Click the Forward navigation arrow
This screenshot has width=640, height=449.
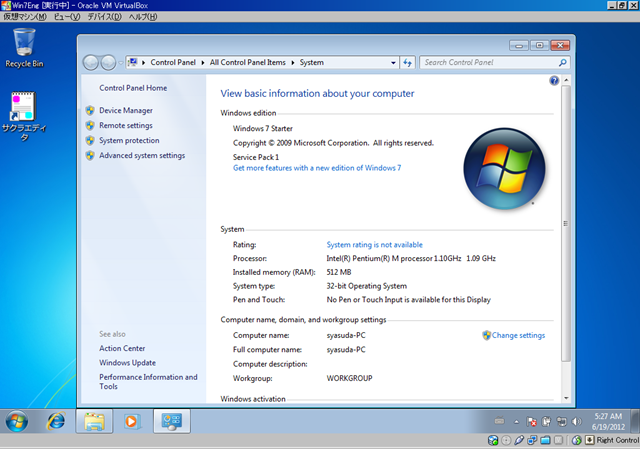click(x=108, y=62)
